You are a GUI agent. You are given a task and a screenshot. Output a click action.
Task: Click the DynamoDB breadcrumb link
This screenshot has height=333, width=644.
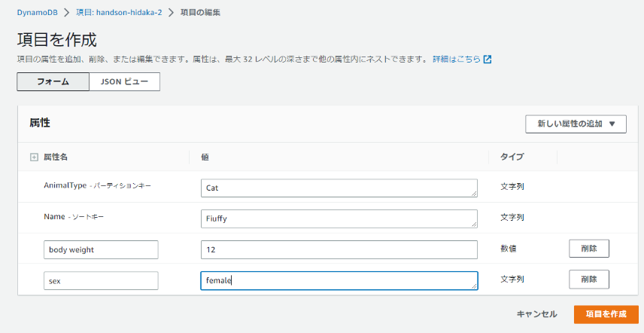coord(38,13)
